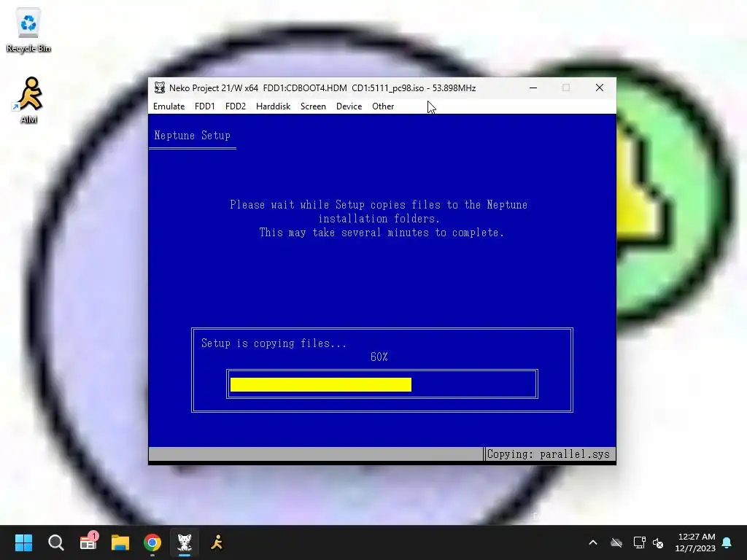Click the Neko Project window title bar text
This screenshot has height=560, width=747.
[322, 87]
